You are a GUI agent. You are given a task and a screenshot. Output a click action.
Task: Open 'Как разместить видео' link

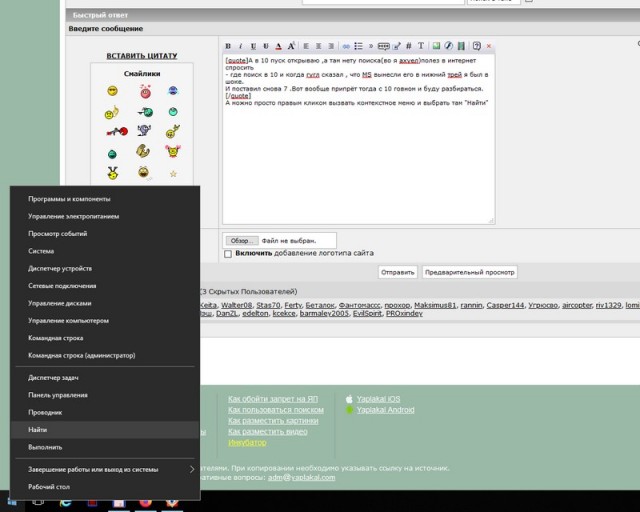click(x=268, y=432)
